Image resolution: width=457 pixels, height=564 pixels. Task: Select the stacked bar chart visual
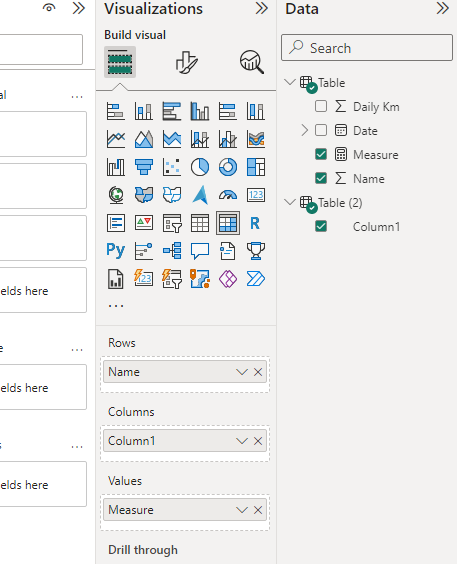pyautogui.click(x=116, y=111)
